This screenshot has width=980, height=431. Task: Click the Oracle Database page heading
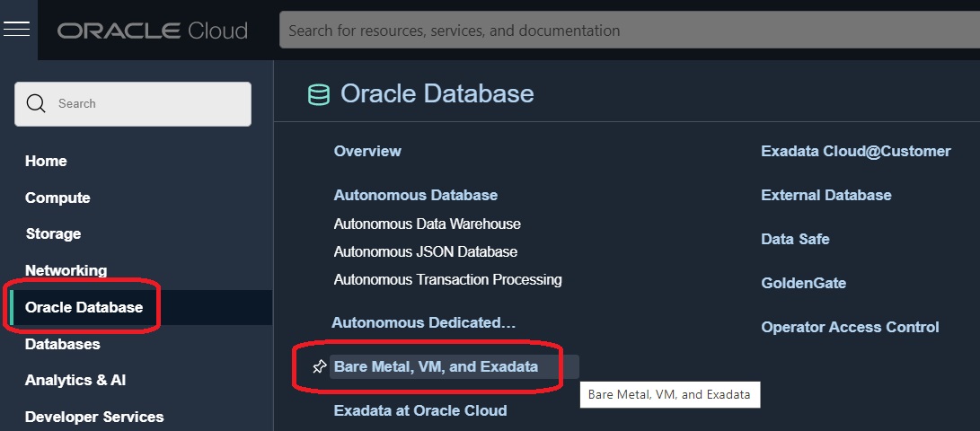point(437,93)
